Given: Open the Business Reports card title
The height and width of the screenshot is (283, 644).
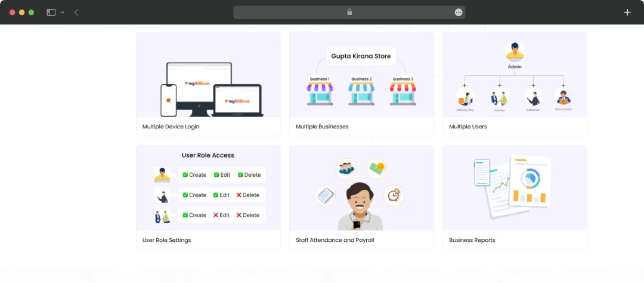Looking at the screenshot, I should (472, 240).
